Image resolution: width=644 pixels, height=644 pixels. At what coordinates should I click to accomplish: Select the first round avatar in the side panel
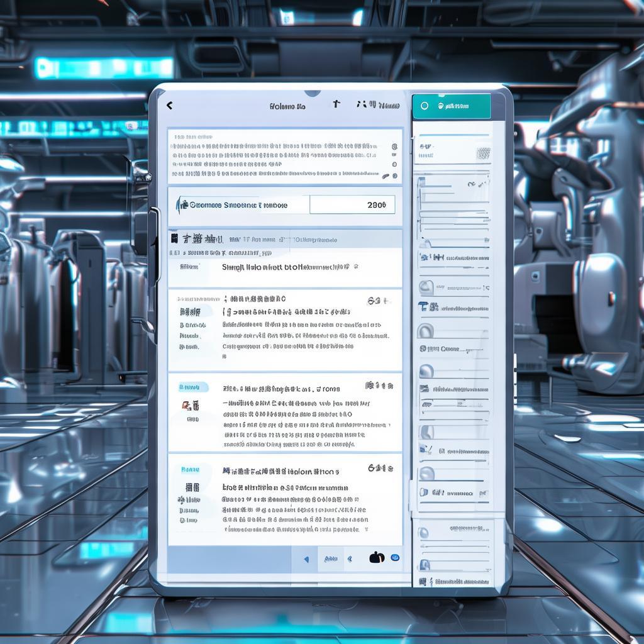426,287
